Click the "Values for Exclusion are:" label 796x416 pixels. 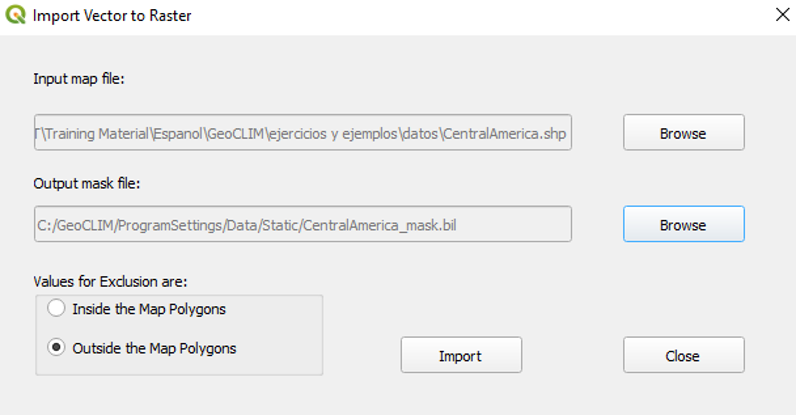tap(110, 281)
